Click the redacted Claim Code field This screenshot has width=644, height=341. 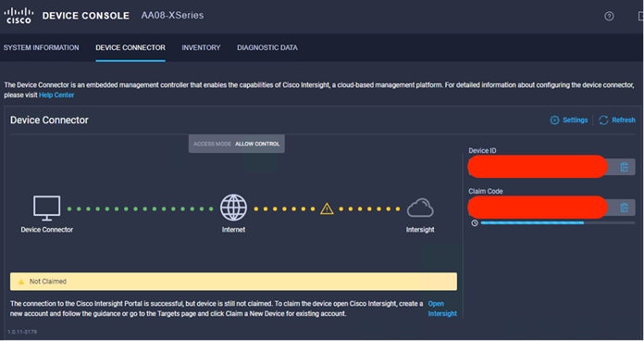click(538, 208)
